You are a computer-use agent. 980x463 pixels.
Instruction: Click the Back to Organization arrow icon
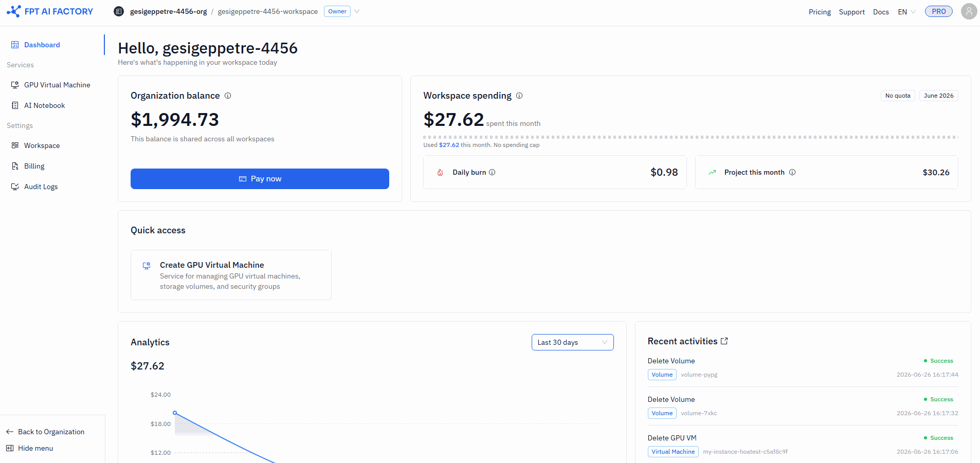(x=10, y=432)
